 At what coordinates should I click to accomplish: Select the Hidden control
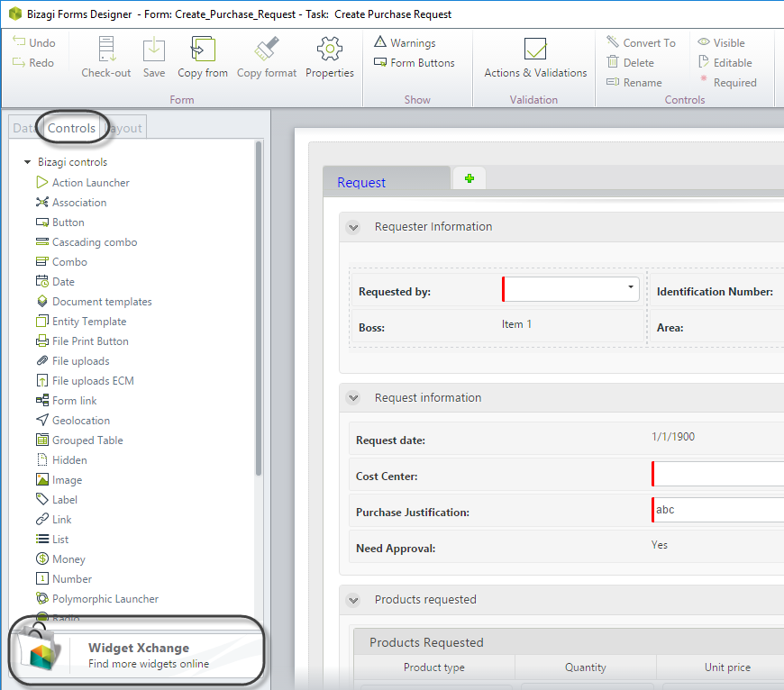click(x=61, y=459)
